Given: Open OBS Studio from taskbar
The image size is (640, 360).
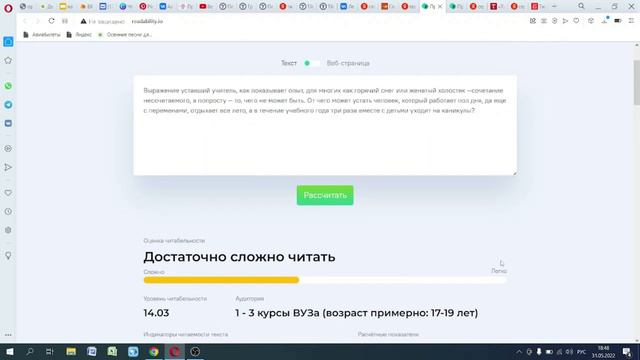Looking at the screenshot, I should [x=195, y=351].
